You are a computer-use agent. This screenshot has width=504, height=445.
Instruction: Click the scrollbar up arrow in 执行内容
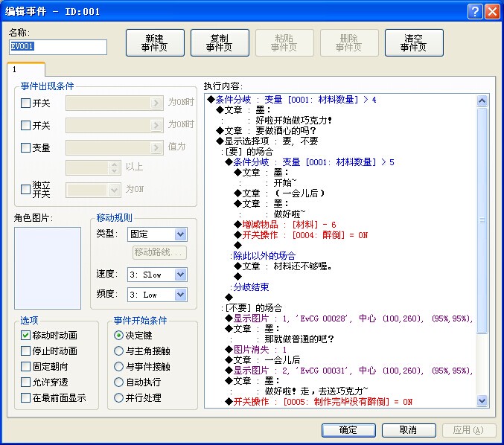pyautogui.click(x=482, y=101)
